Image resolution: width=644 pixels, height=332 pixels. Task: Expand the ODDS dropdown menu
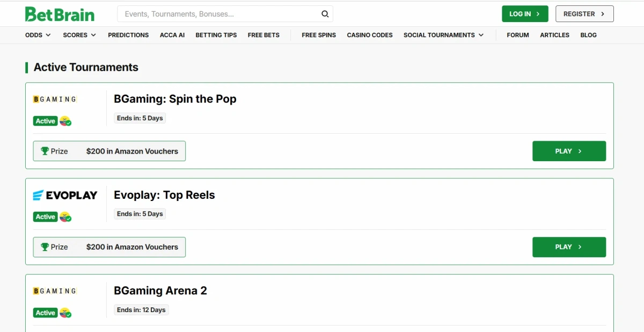pos(38,35)
